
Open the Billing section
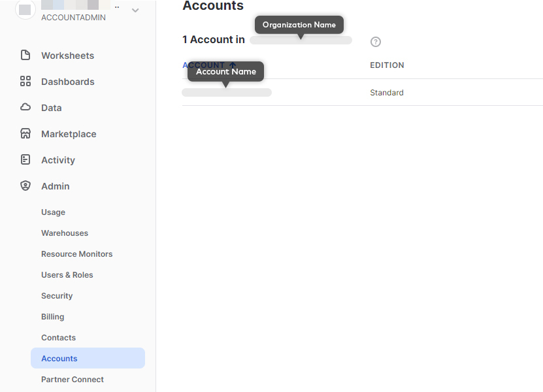pos(52,317)
